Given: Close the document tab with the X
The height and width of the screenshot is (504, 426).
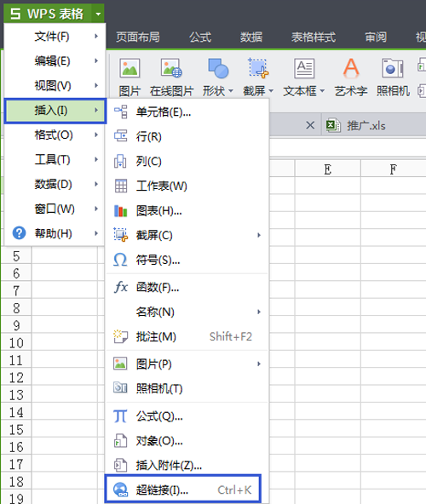Looking at the screenshot, I should point(310,125).
